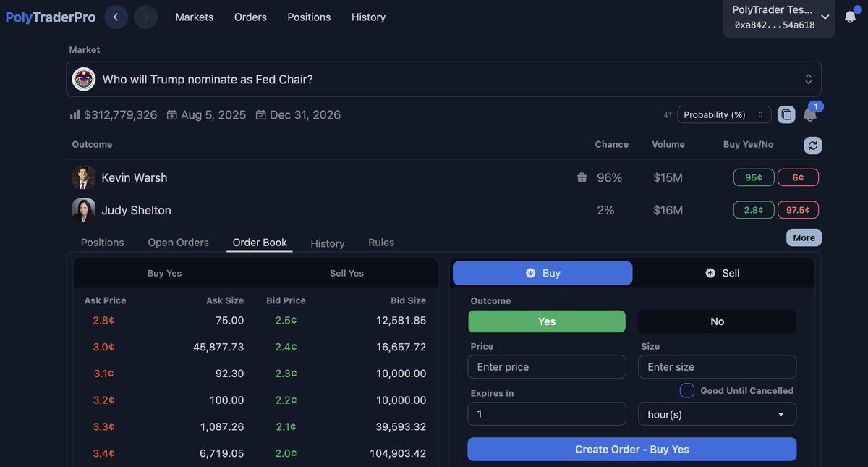The width and height of the screenshot is (868, 467).
Task: Open the Markets menu
Action: tap(195, 17)
